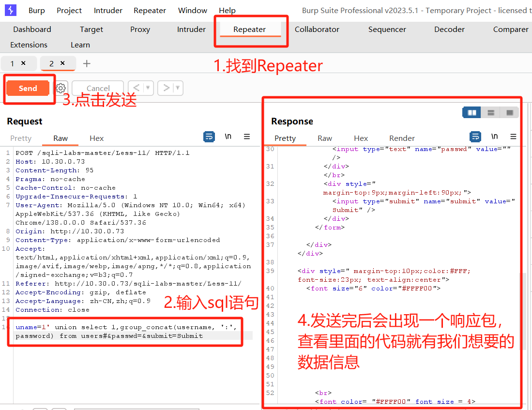532x410 pixels.
Task: Toggle non-printable \n characters in Request panel
Action: 228,137
